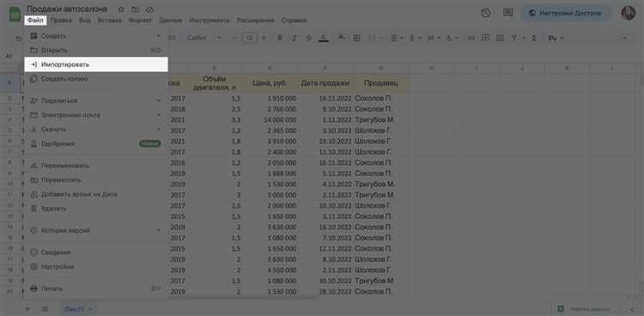Open the borders tool icon
Image resolution: width=644 pixels, height=316 pixels.
point(357,38)
